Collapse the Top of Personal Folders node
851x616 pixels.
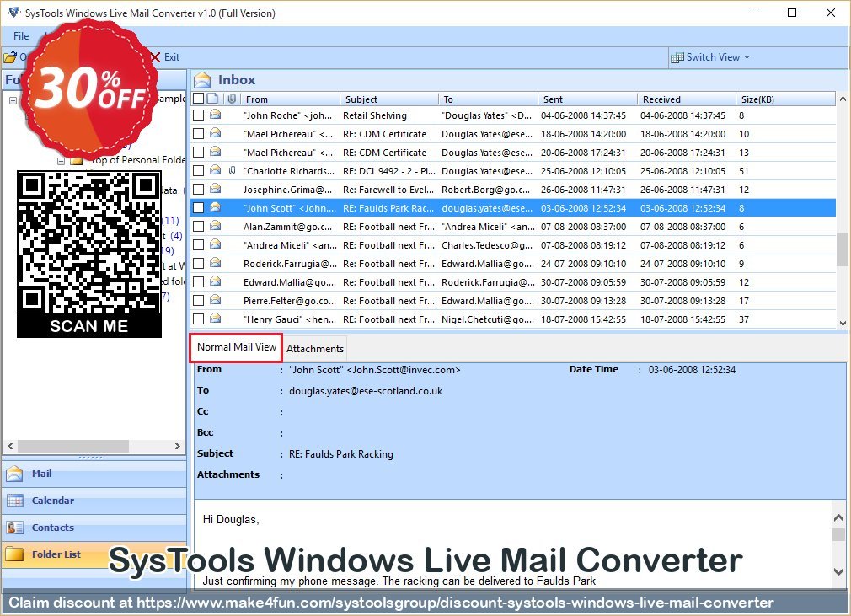pos(62,160)
